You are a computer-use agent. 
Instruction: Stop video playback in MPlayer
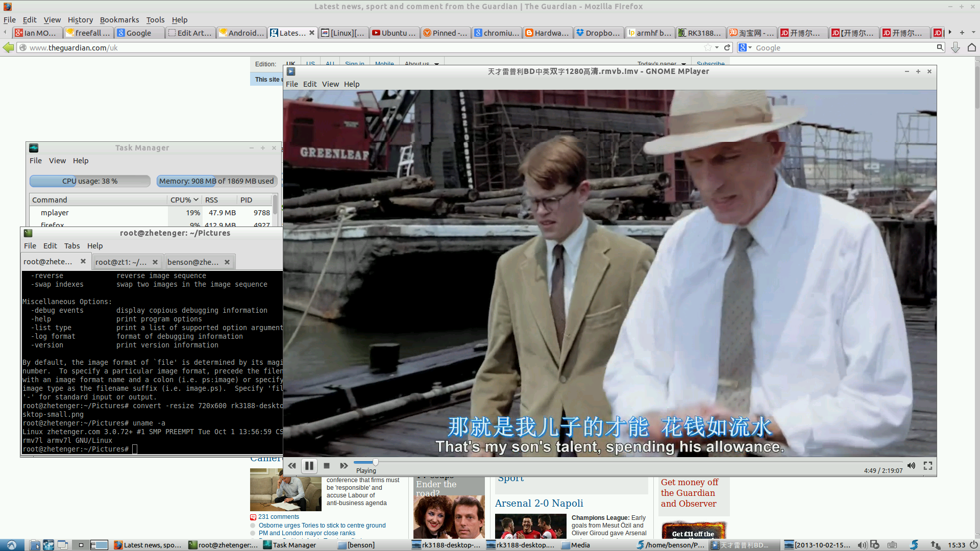pyautogui.click(x=327, y=466)
